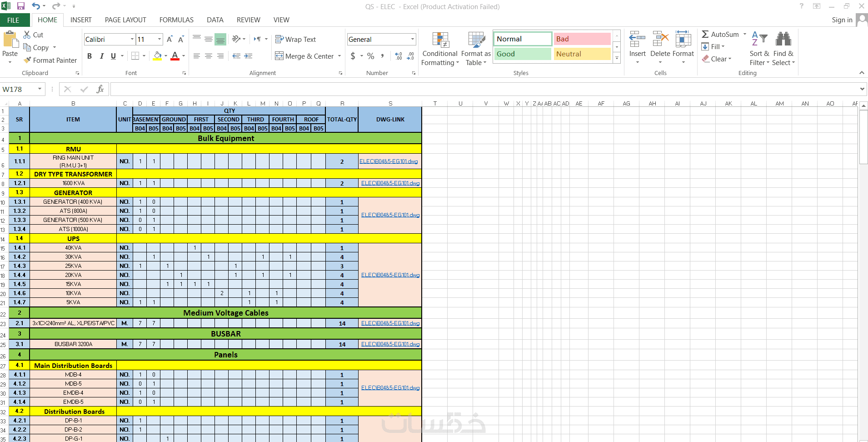
Task: Apply the Good cell style
Action: pos(523,54)
